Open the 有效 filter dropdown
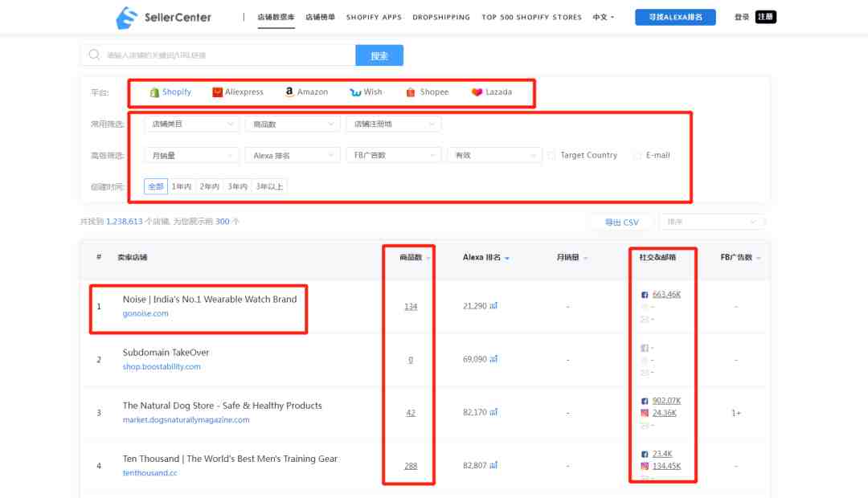The image size is (868, 498). 494,156
